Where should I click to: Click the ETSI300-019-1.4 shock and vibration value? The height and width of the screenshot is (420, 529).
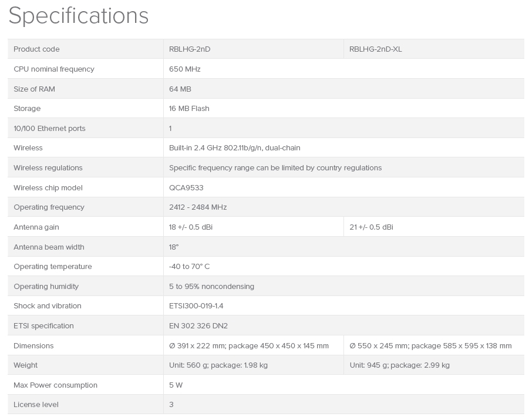coord(196,306)
